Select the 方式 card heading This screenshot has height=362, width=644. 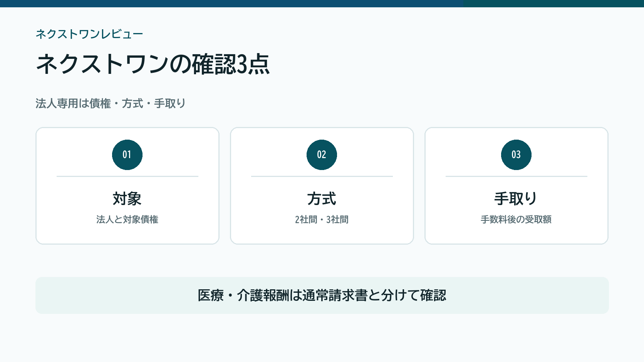322,199
